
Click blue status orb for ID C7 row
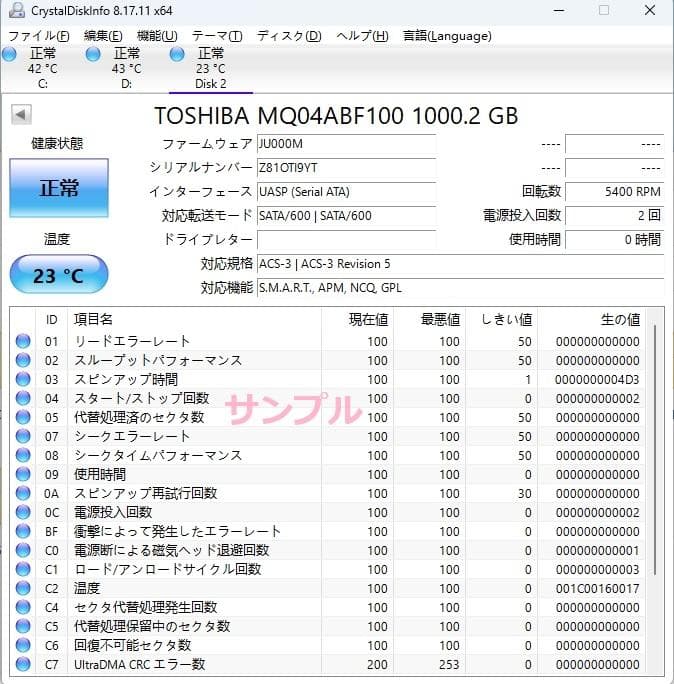click(x=23, y=664)
